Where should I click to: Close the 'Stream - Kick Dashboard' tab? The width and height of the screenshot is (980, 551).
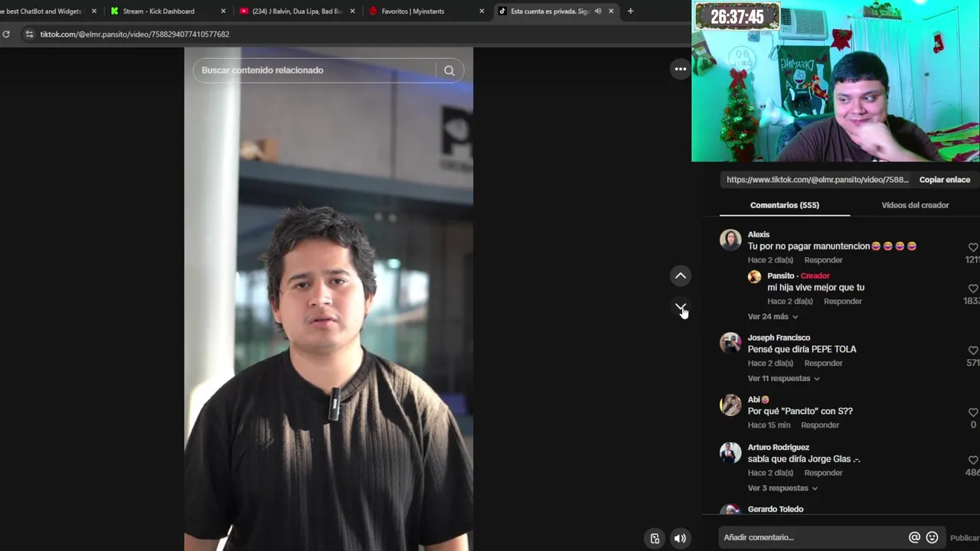[x=224, y=11]
